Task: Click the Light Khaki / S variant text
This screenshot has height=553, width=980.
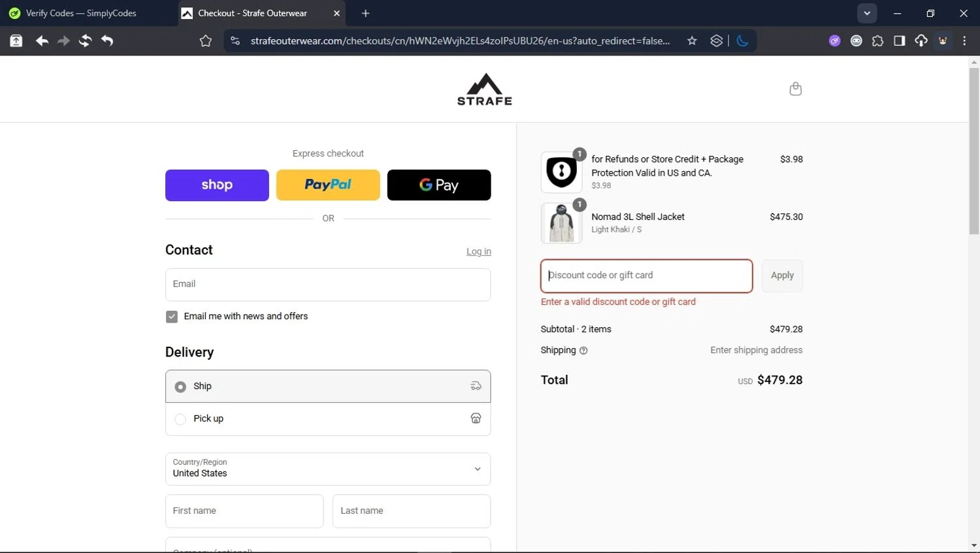Action: point(616,230)
